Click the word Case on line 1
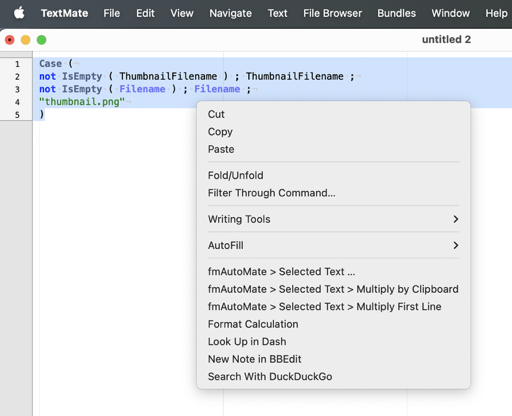Image resolution: width=512 pixels, height=416 pixels. (x=50, y=63)
